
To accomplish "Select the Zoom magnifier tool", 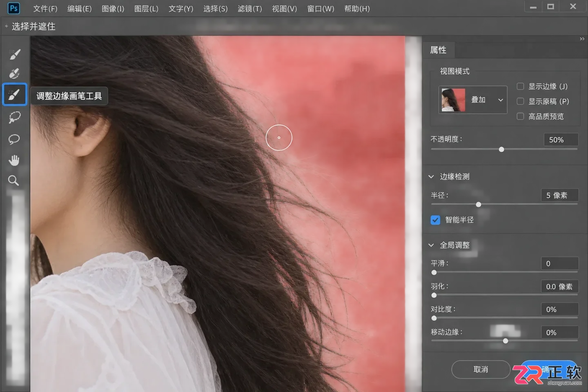I will [13, 180].
